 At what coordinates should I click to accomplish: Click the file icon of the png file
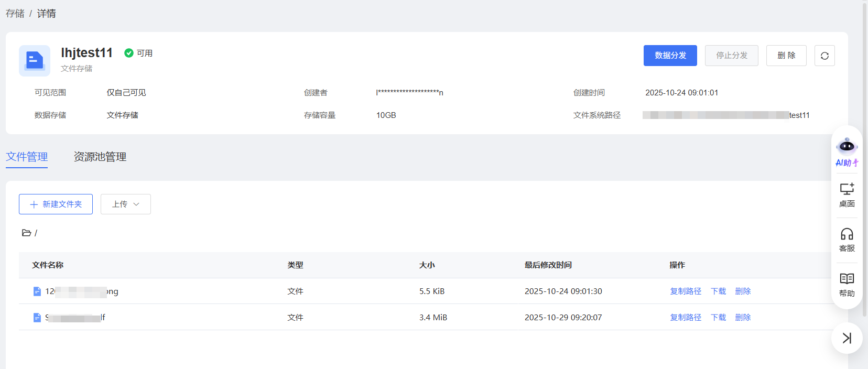[37, 291]
